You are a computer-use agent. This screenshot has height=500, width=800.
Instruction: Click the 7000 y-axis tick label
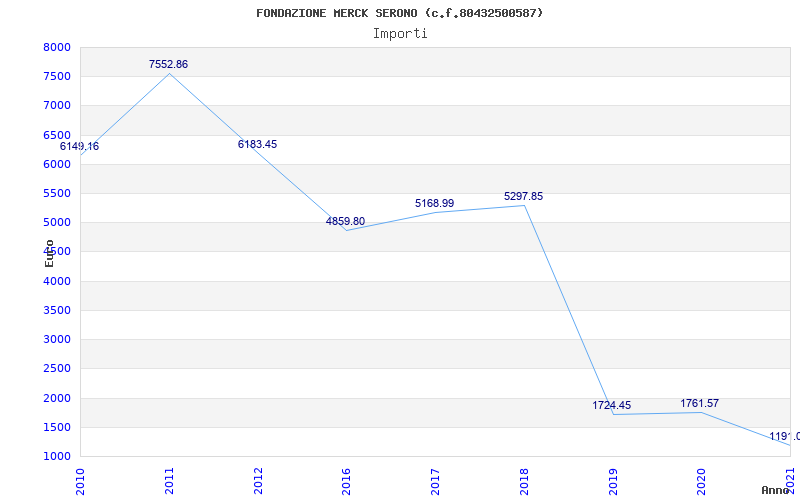(x=56, y=106)
